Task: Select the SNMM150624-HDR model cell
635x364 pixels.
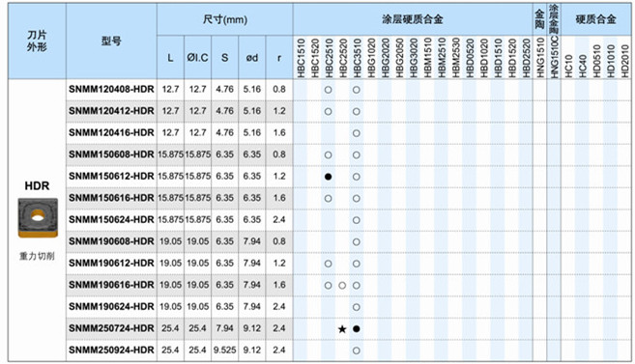Action: coord(111,219)
